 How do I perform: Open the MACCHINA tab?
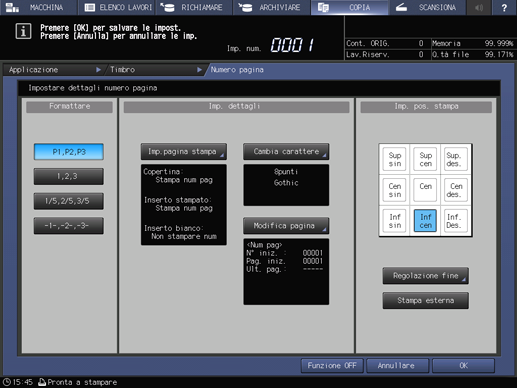[38, 7]
